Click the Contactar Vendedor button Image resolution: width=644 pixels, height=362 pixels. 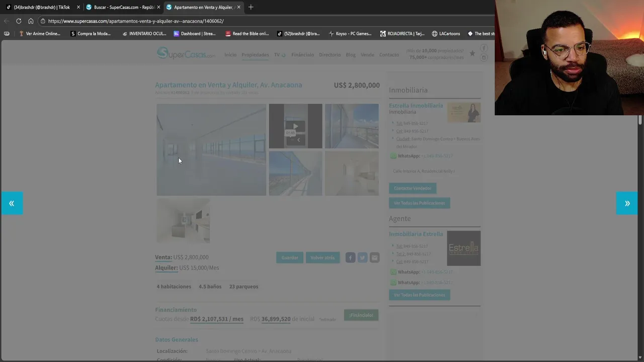(x=413, y=188)
